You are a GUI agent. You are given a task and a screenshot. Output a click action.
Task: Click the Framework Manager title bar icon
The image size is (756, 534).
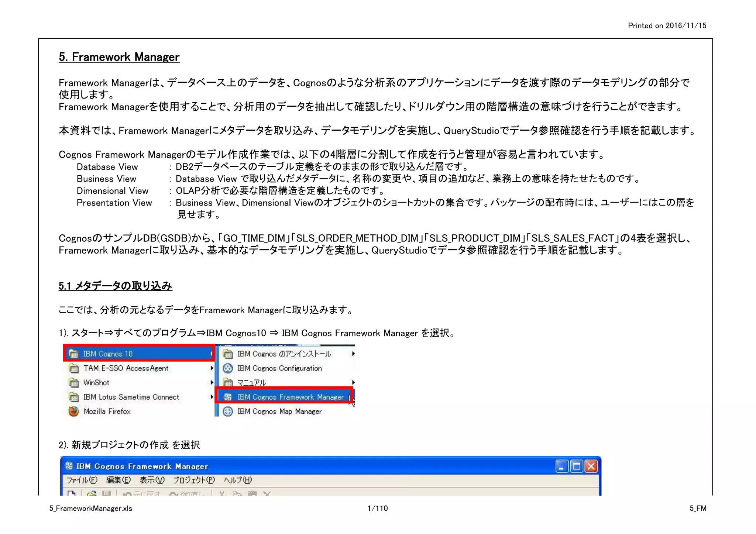tap(69, 466)
